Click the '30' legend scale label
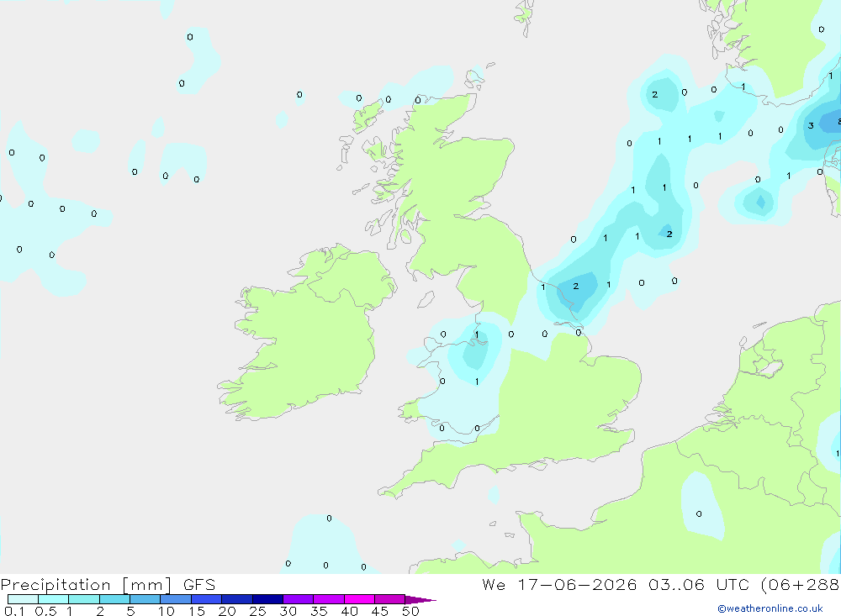The image size is (841, 616). pyautogui.click(x=288, y=611)
